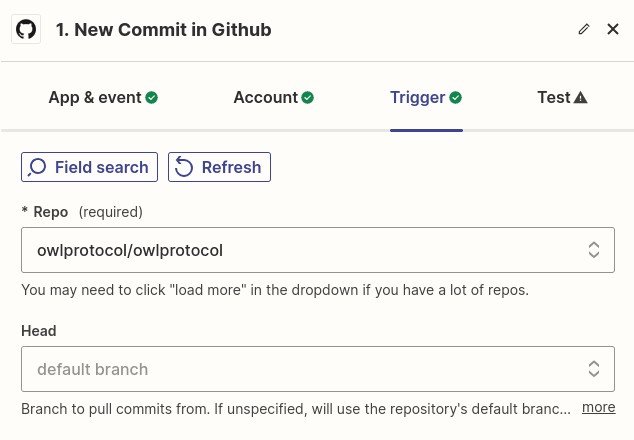This screenshot has height=440, width=634.
Task: Click the Head field's up-down chevron arrows
Action: coord(593,369)
